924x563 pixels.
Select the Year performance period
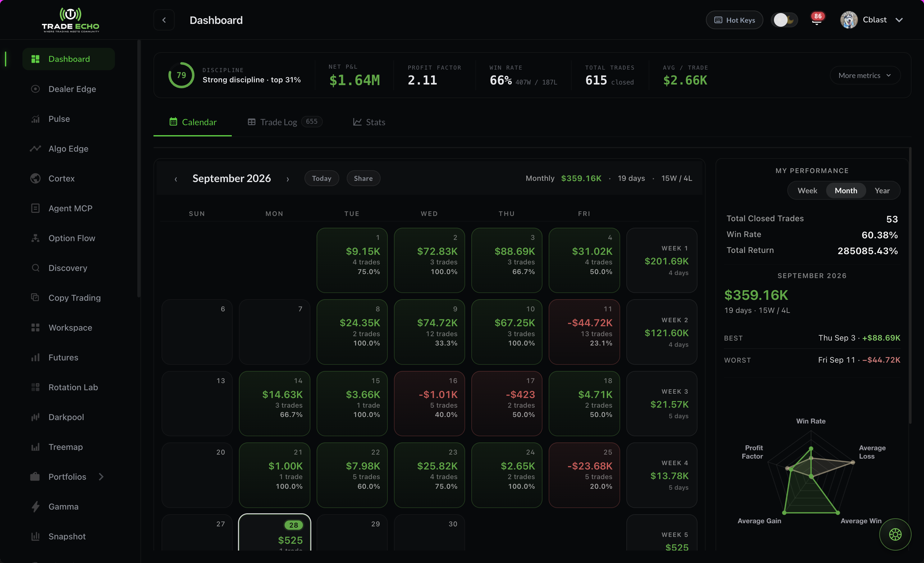tap(882, 190)
